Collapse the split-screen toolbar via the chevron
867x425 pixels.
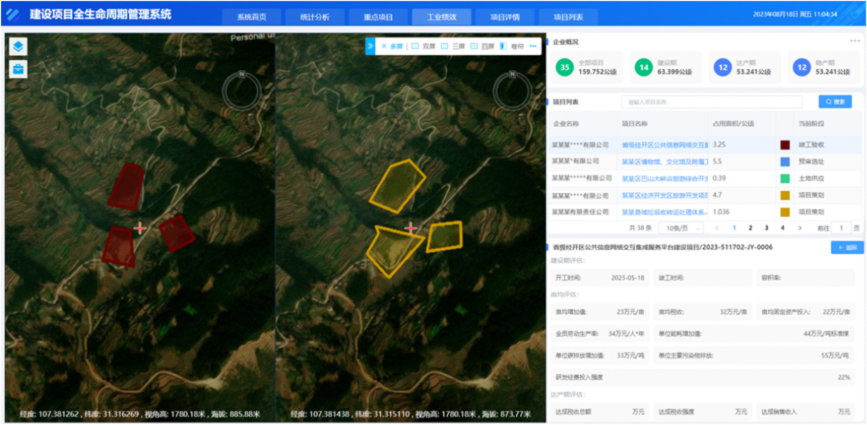point(371,46)
